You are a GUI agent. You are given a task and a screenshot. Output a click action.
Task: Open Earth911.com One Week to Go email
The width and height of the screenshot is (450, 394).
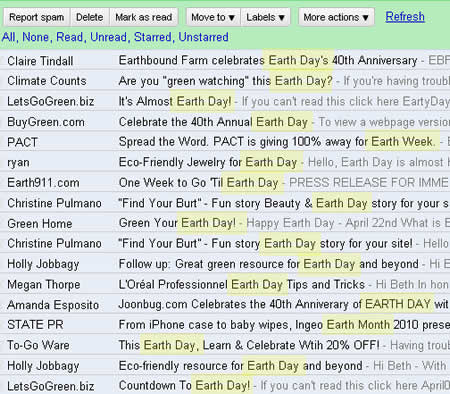pyautogui.click(x=225, y=183)
